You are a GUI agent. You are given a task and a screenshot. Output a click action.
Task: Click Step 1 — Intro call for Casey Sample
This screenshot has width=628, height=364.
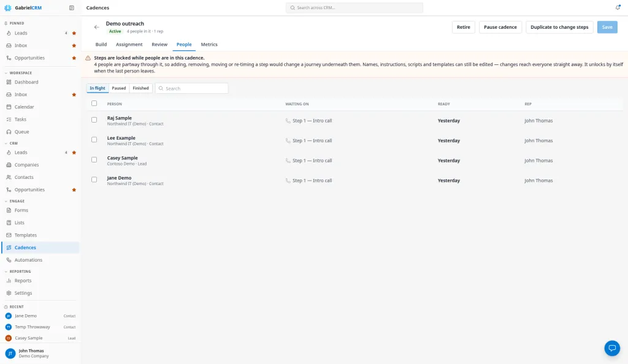309,161
